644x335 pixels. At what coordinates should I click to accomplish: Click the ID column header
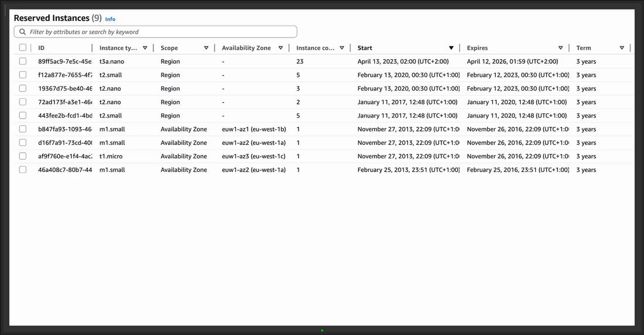tap(41, 48)
